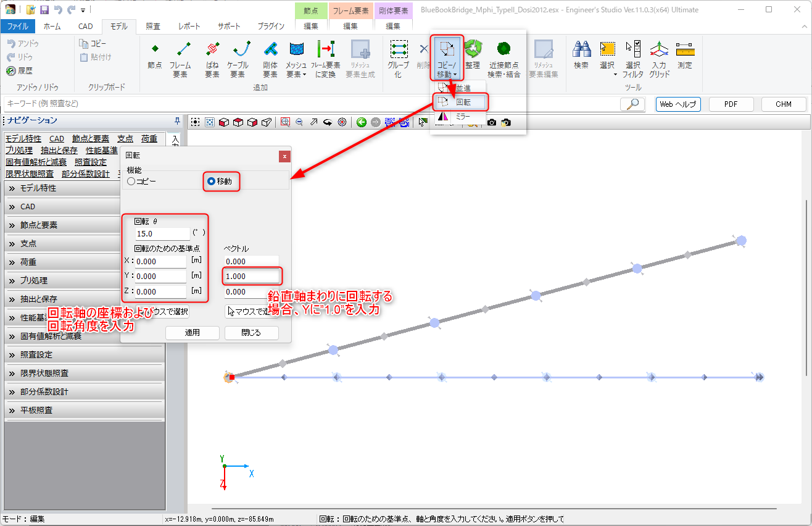Click the 回転 θ angle input field

pos(162,234)
